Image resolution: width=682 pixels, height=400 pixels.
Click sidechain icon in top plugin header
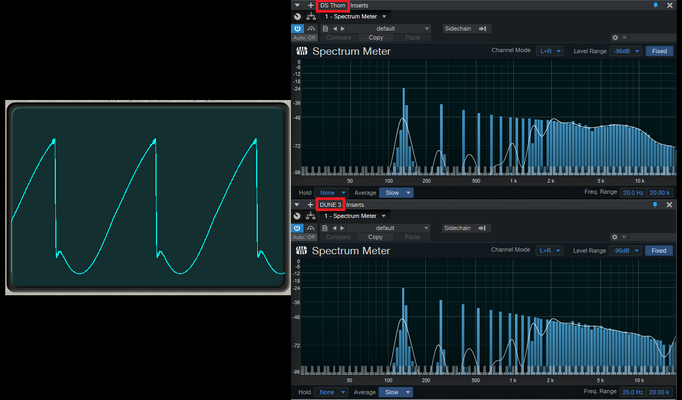coord(482,29)
